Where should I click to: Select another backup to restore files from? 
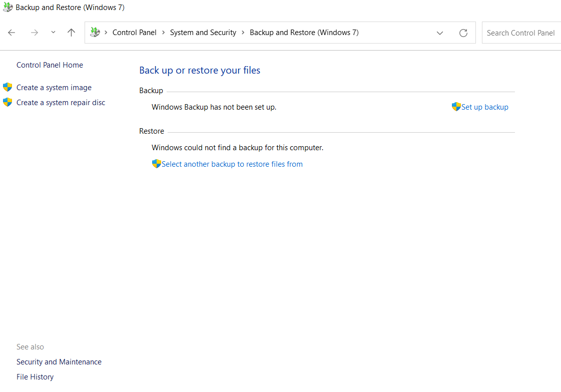click(232, 164)
